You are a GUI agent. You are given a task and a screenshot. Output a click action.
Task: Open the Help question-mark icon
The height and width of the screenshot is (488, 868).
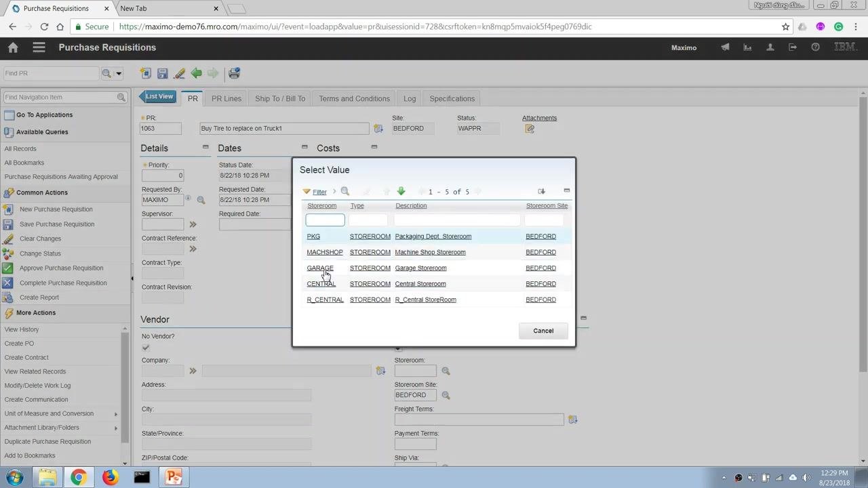[x=815, y=47]
